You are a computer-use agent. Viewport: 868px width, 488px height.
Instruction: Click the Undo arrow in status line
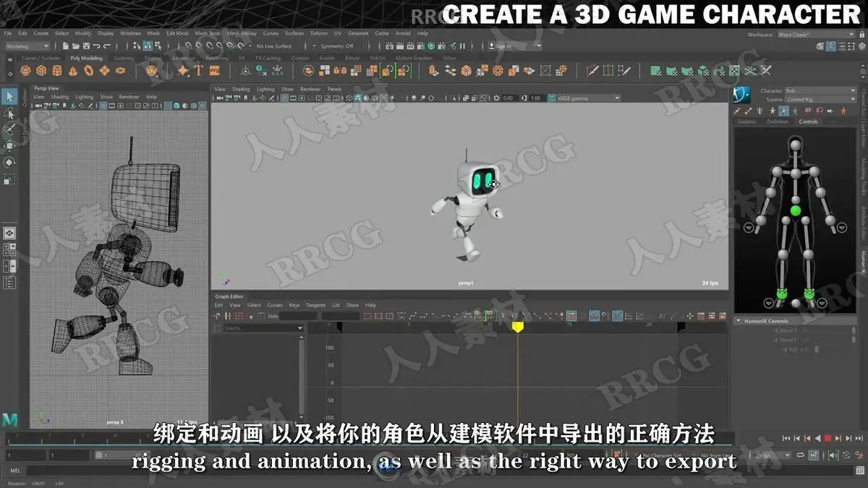click(x=97, y=46)
